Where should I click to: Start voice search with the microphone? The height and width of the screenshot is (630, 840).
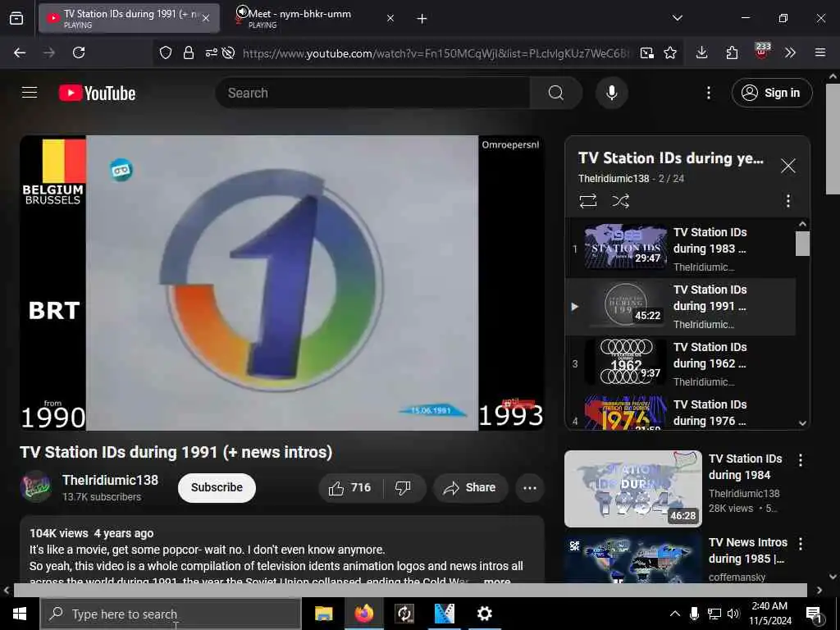(x=611, y=93)
